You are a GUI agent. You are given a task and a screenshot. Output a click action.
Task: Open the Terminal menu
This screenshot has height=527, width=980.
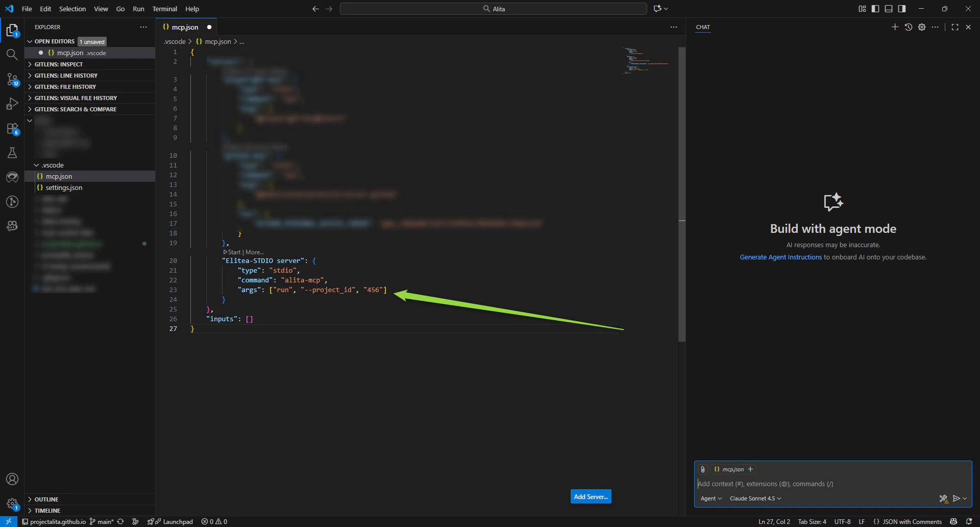(x=164, y=9)
